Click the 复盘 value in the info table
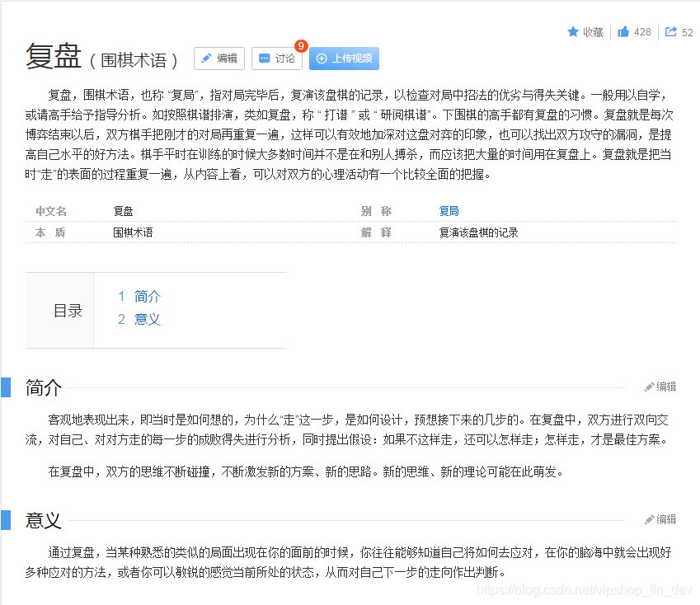 click(123, 211)
